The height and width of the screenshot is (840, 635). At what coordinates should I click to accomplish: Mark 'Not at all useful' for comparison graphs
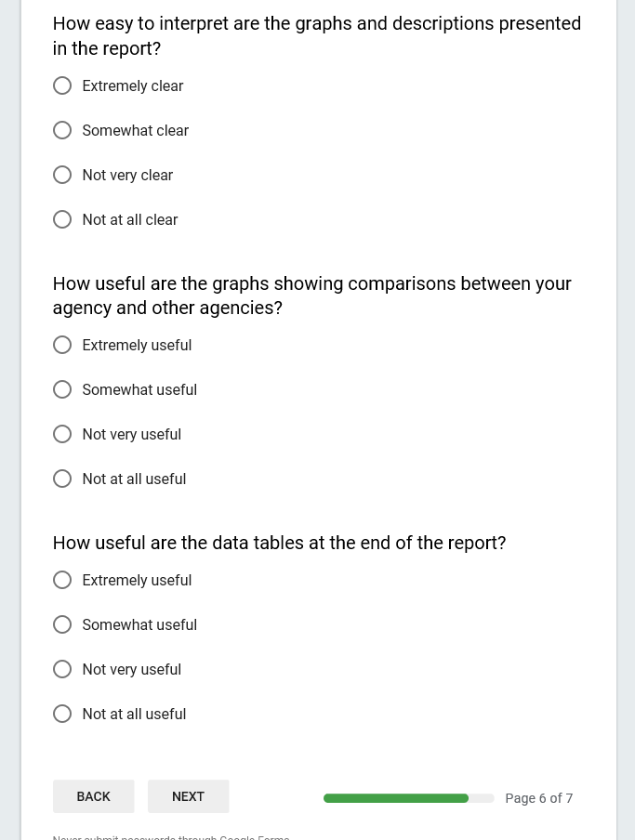tap(62, 479)
